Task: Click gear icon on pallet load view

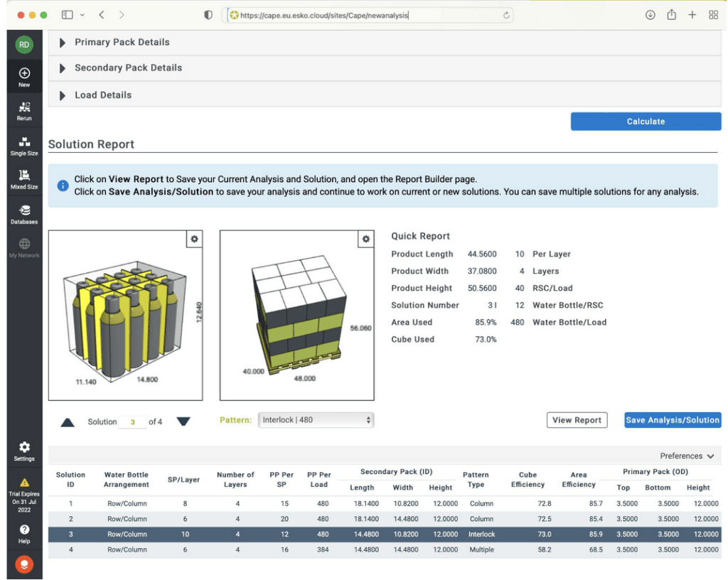Action: 365,240
